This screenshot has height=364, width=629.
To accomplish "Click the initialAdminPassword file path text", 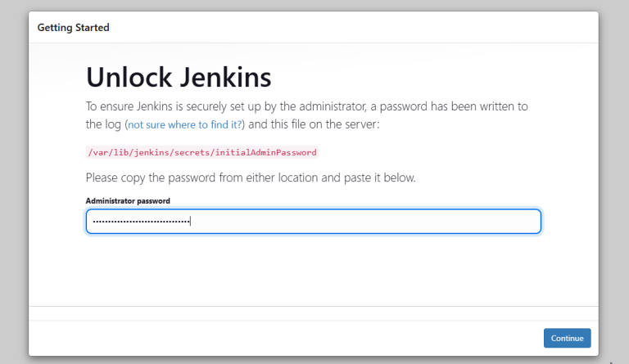I will [x=201, y=152].
